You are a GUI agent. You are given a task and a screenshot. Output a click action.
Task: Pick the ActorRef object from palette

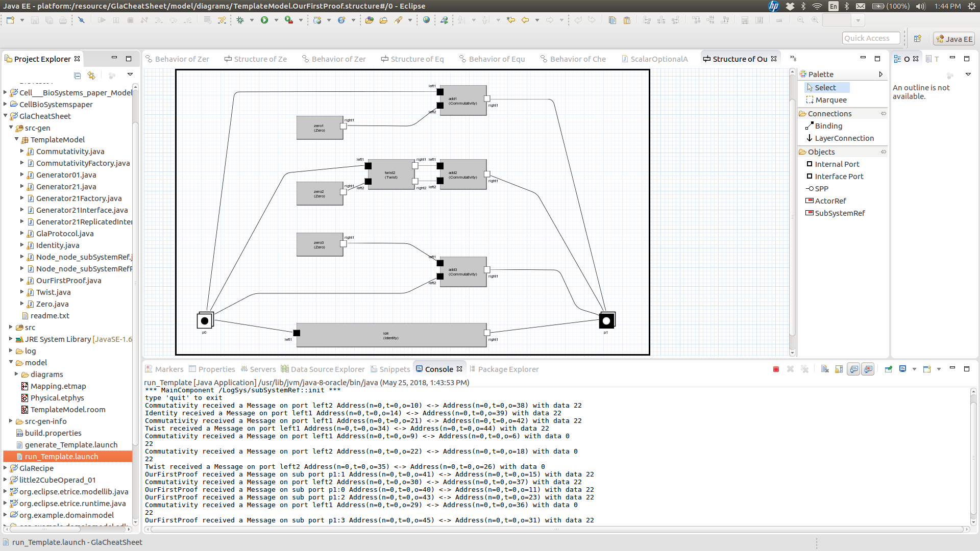coord(830,201)
